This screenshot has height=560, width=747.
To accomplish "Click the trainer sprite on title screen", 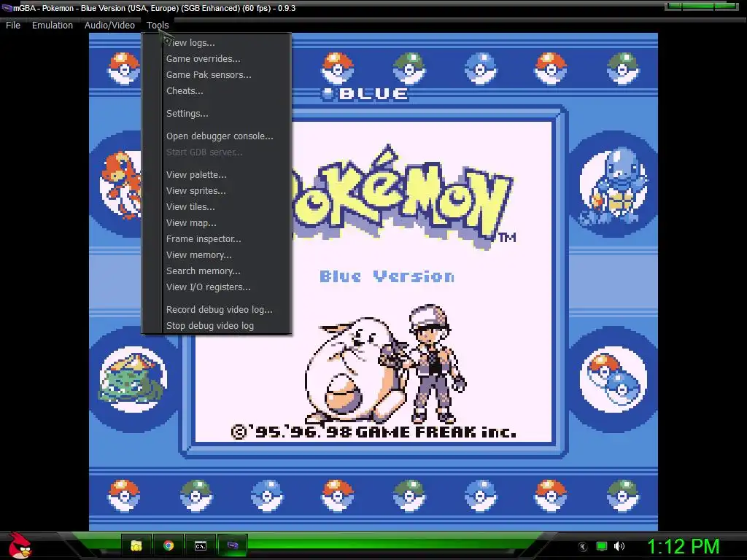I will [435, 364].
